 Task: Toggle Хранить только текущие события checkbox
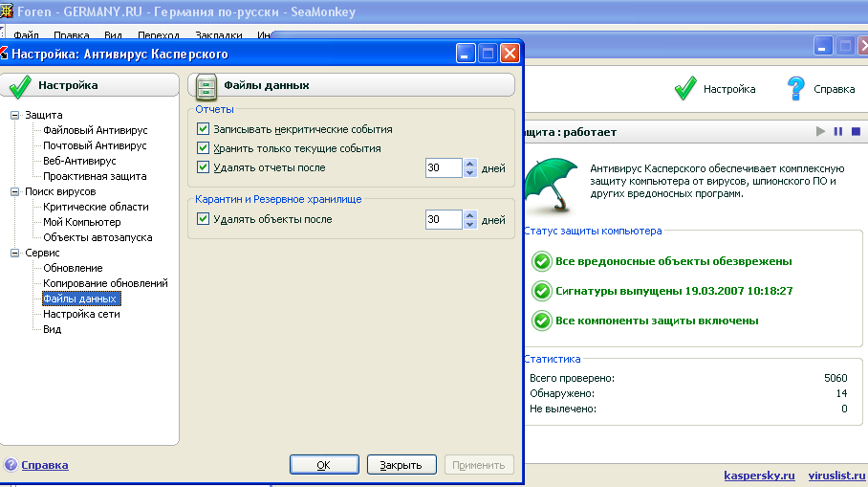[204, 148]
